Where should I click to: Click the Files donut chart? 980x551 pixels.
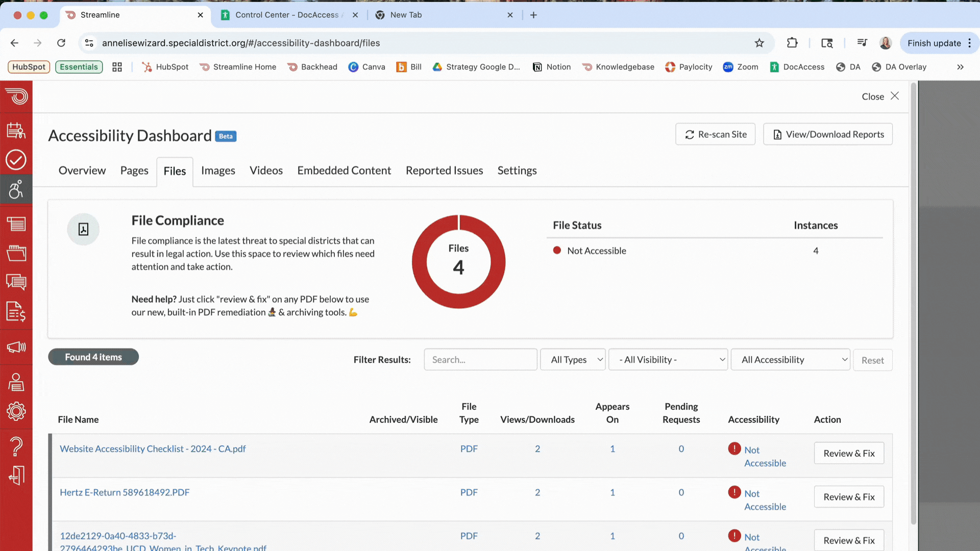458,262
